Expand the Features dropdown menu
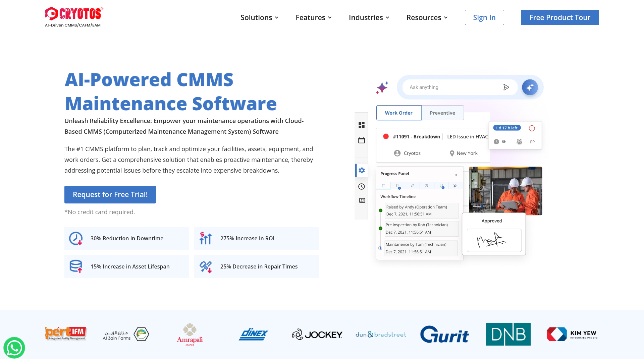The image size is (644, 362). (314, 17)
